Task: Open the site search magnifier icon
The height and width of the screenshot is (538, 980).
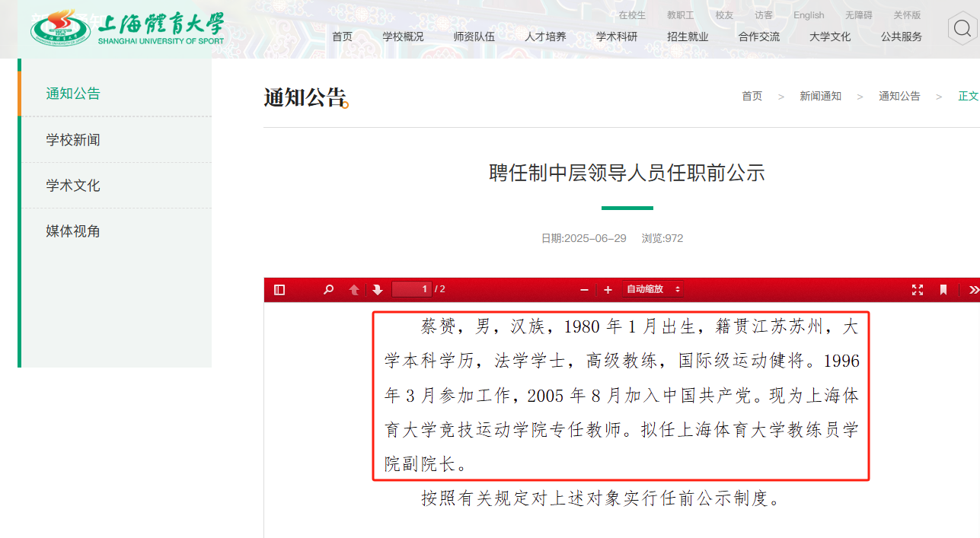Action: 962,30
